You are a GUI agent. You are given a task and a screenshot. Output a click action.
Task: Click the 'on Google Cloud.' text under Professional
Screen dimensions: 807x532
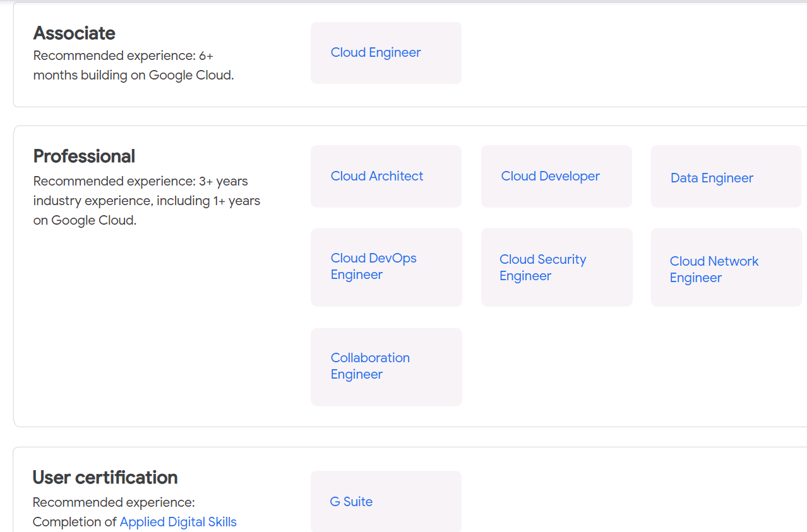click(x=85, y=220)
